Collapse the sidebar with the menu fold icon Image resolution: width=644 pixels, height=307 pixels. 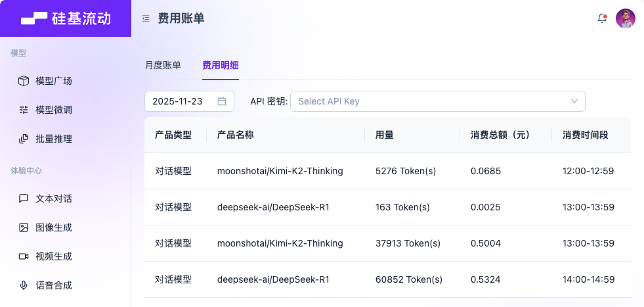pyautogui.click(x=146, y=18)
